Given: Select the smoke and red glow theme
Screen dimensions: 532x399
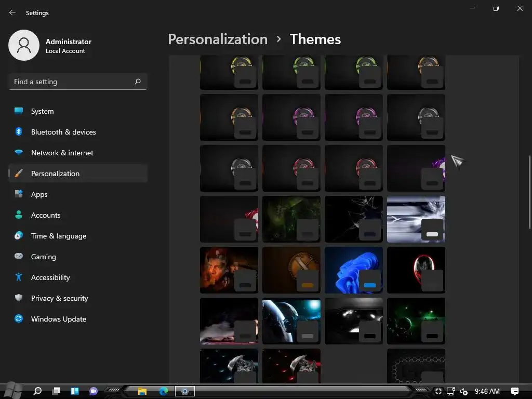Looking at the screenshot, I should tap(229, 321).
